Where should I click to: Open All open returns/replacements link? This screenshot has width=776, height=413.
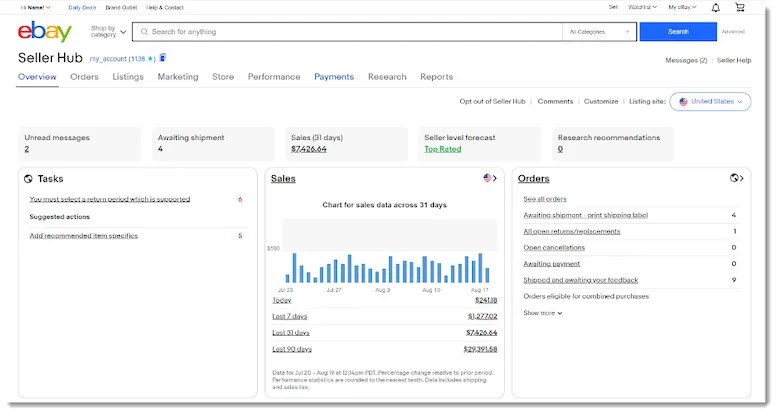572,231
